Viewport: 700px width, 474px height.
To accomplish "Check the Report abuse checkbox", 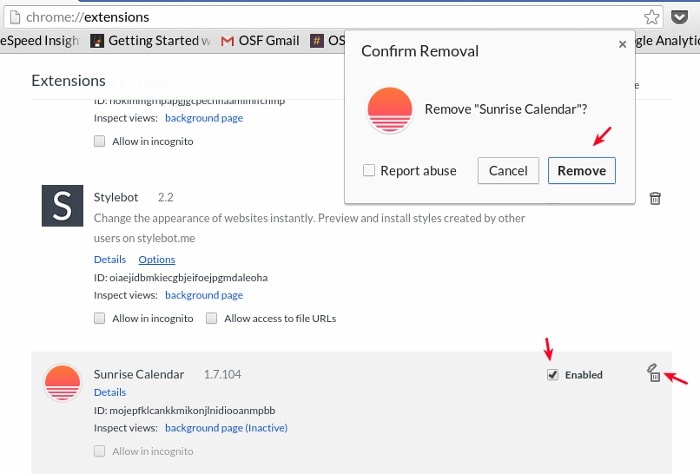I will (x=370, y=170).
